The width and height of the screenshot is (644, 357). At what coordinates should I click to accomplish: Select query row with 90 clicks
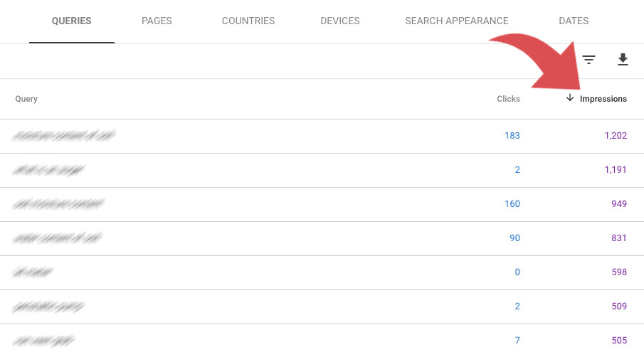click(x=322, y=238)
